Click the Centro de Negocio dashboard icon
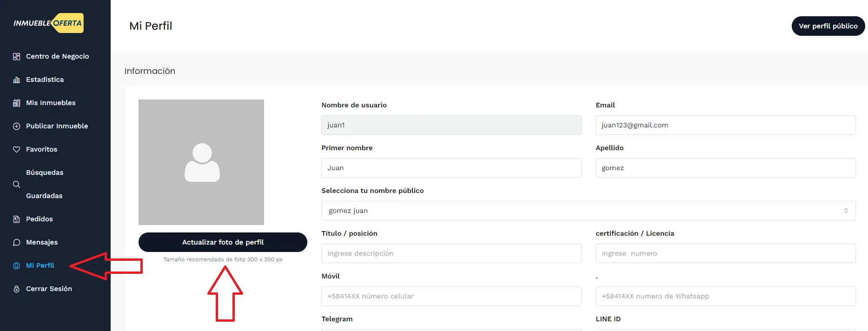This screenshot has height=331, width=868. pyautogui.click(x=17, y=56)
